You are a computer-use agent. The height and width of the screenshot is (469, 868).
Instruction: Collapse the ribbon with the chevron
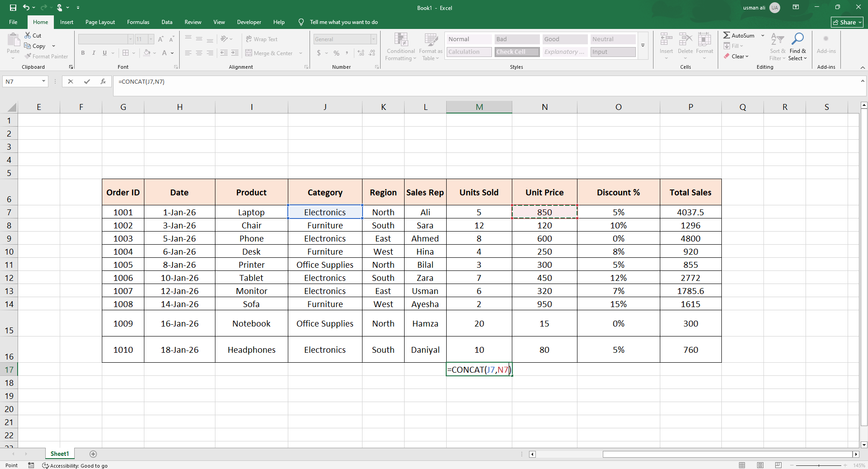pyautogui.click(x=862, y=67)
